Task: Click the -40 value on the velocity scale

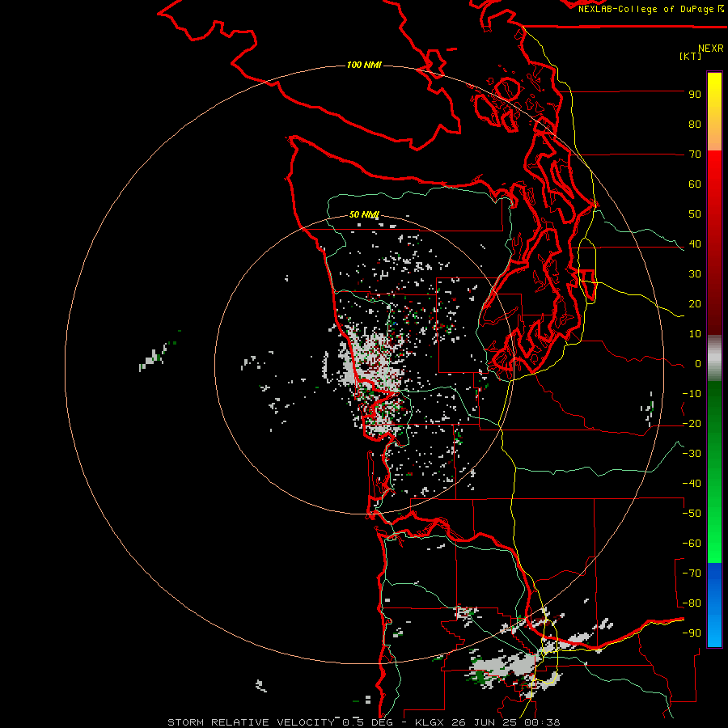Action: (x=692, y=484)
